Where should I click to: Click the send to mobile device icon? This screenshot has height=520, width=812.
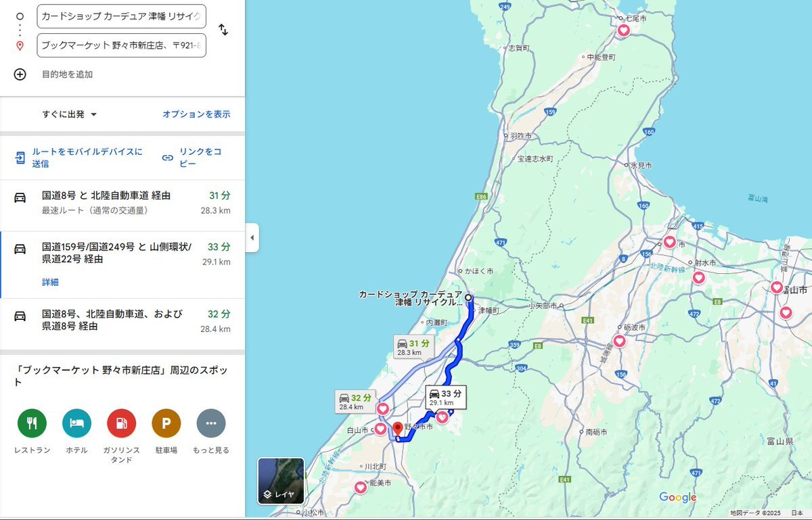pos(20,158)
